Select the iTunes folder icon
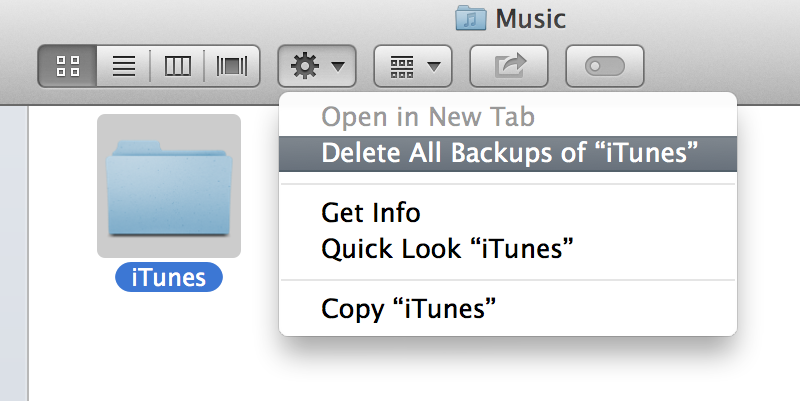The width and height of the screenshot is (800, 401). (169, 186)
